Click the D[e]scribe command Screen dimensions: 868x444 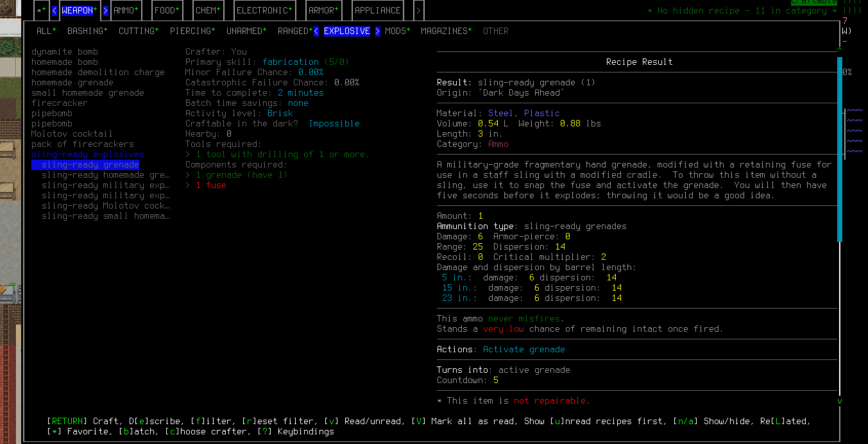click(154, 421)
